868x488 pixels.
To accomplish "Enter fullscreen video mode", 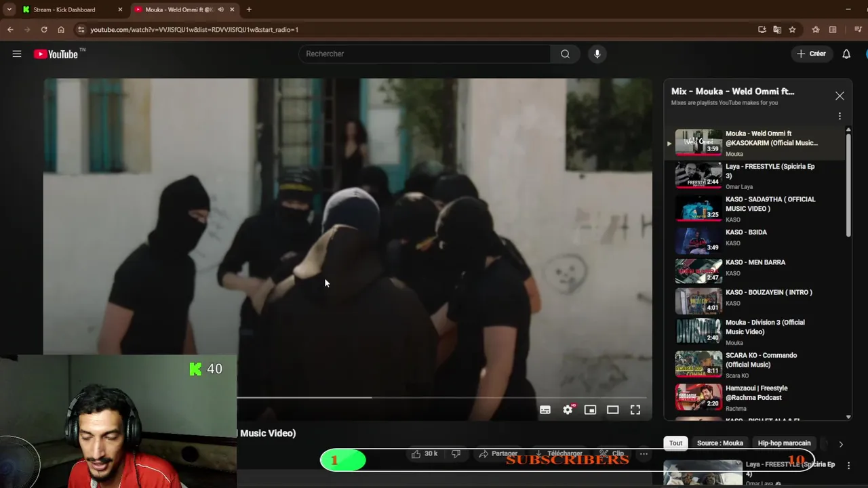I will pos(635,409).
